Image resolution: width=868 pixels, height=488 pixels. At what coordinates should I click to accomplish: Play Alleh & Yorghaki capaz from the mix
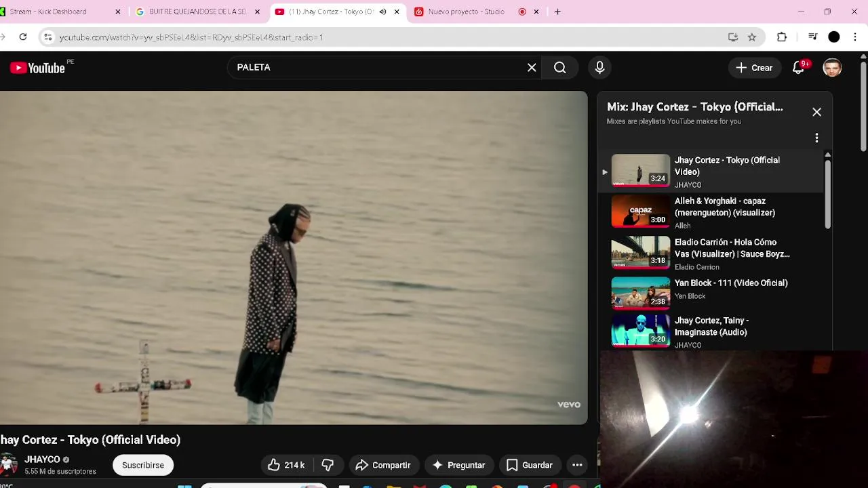tap(712, 213)
